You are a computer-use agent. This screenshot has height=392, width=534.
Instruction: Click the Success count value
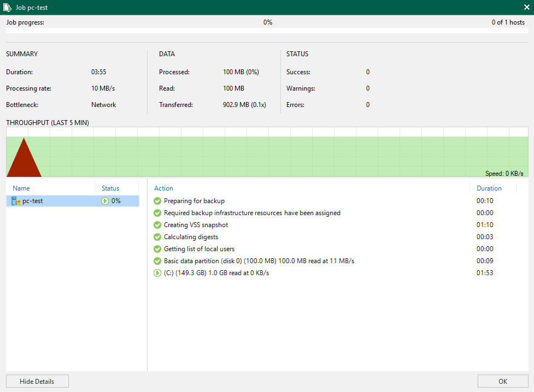click(x=368, y=72)
